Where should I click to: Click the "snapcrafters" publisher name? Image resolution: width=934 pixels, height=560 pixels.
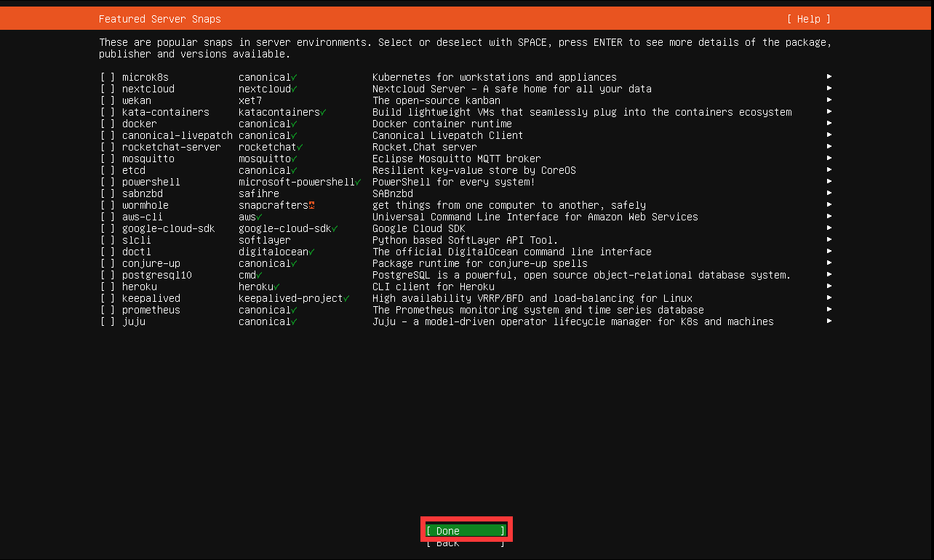(274, 205)
